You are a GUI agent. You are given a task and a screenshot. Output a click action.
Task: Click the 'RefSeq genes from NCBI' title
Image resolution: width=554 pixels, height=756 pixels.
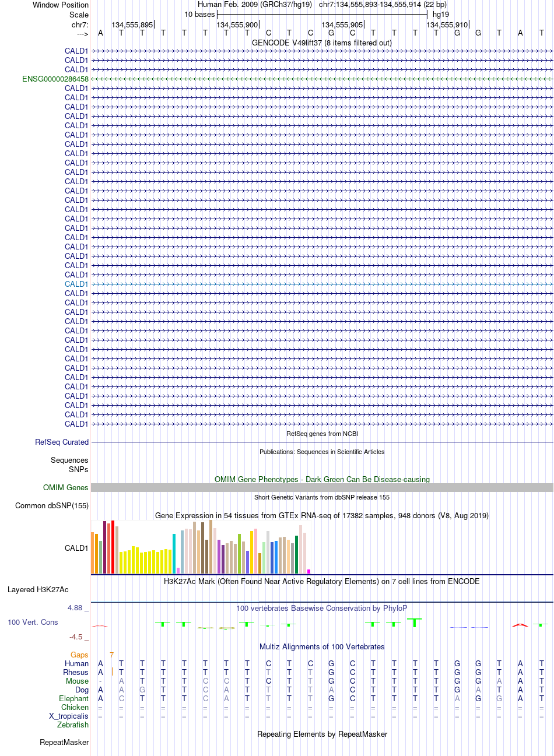coord(322,434)
